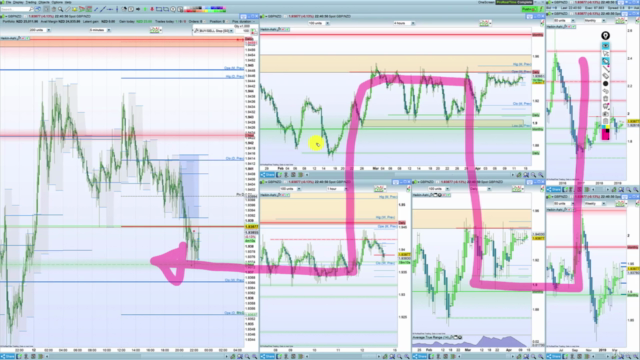
Task: Select the black dot brush size
Action: pyautogui.click(x=605, y=83)
